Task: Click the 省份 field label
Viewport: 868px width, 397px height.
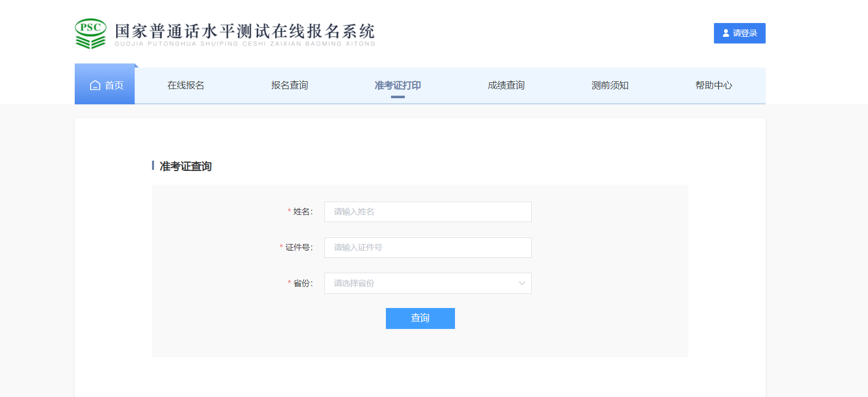Action: click(x=302, y=283)
